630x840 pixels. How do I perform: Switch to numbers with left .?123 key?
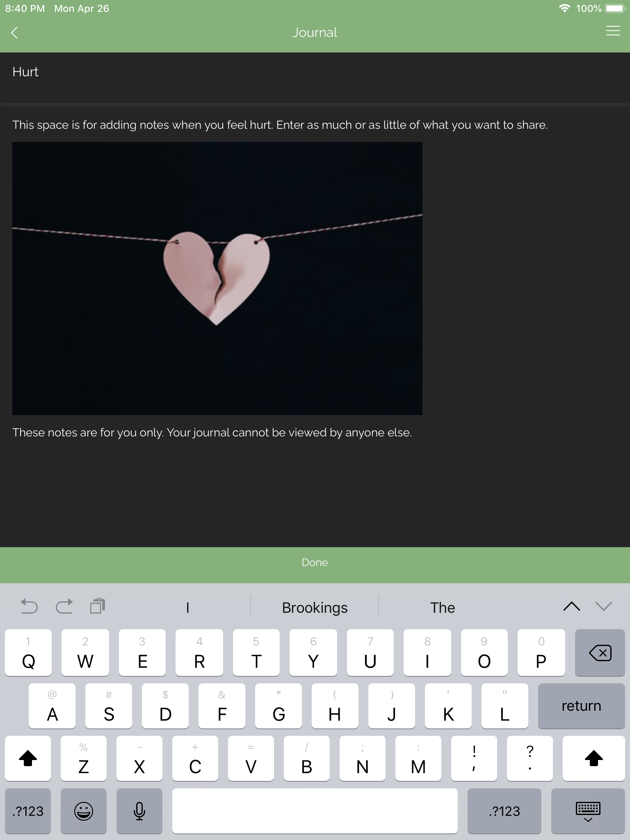point(28,811)
